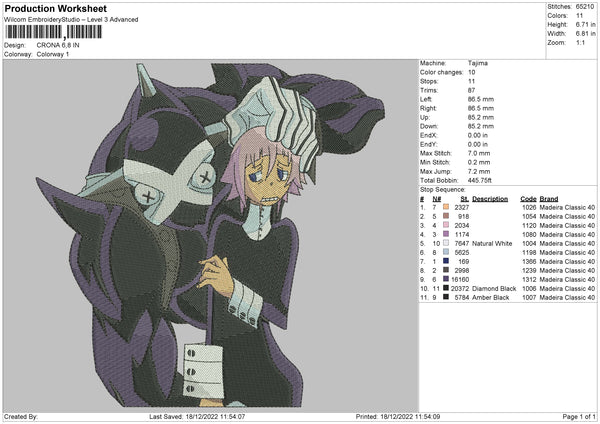
Task: Select the Amber Black color swatch
Action: (446, 297)
